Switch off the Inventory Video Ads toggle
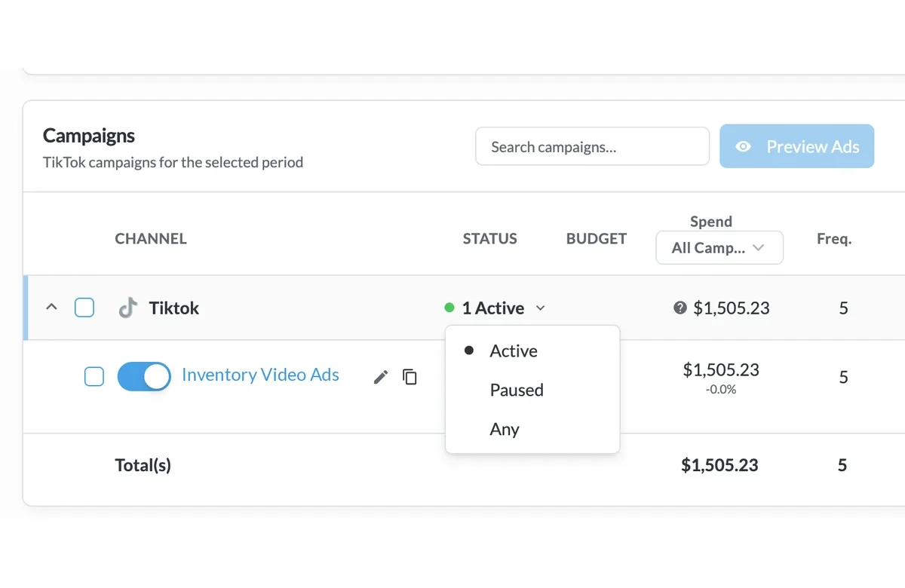Viewport: 905px width, 588px height. click(x=144, y=376)
